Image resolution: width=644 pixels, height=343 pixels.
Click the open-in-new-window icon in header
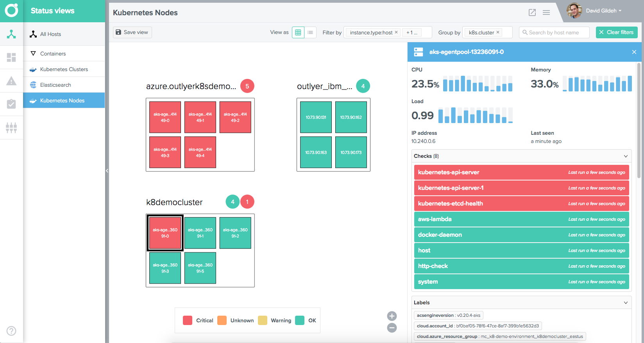(532, 13)
